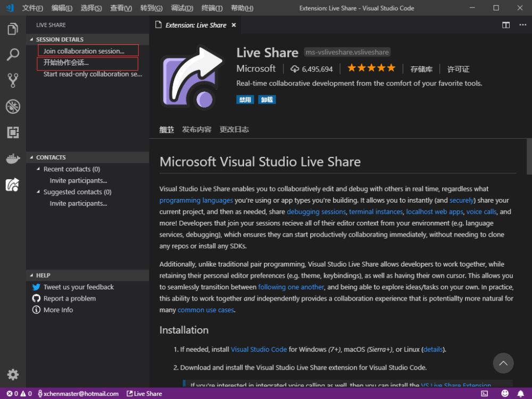Screen dimensions: 532x399
Task: Click the Manage gear icon
Action: click(x=13, y=375)
